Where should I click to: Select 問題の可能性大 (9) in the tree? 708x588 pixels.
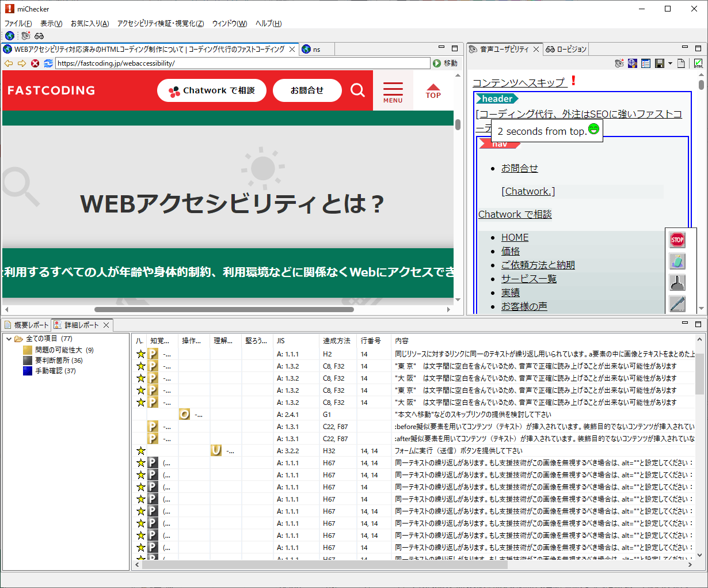tap(64, 350)
